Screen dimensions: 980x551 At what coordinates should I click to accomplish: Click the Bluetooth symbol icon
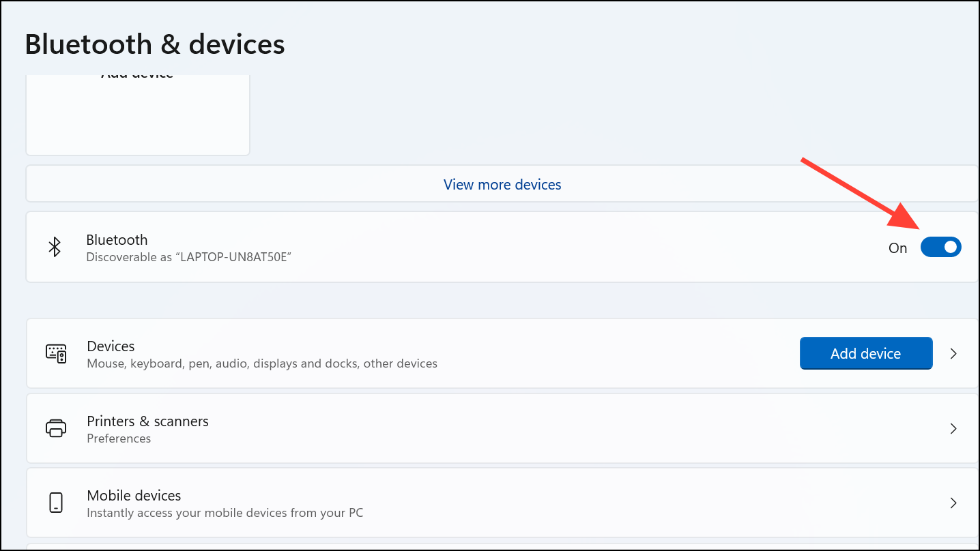coord(55,247)
